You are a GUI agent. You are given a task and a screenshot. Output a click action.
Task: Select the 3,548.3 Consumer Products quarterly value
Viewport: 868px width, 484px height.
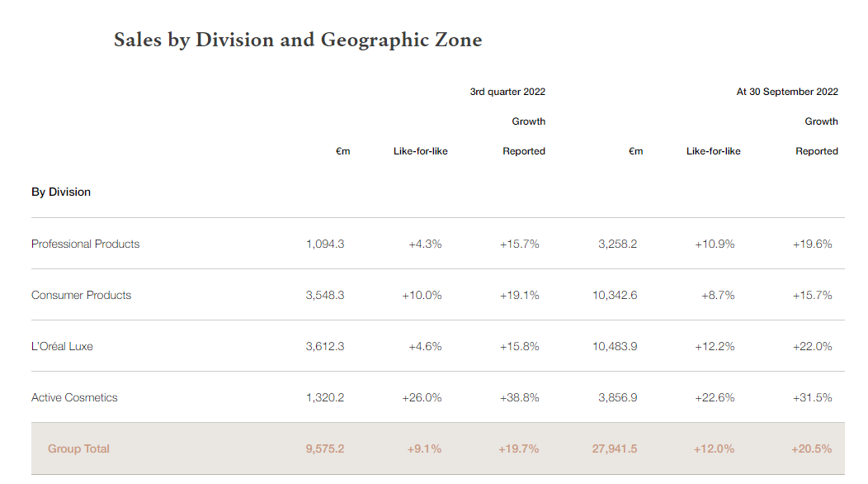point(325,295)
